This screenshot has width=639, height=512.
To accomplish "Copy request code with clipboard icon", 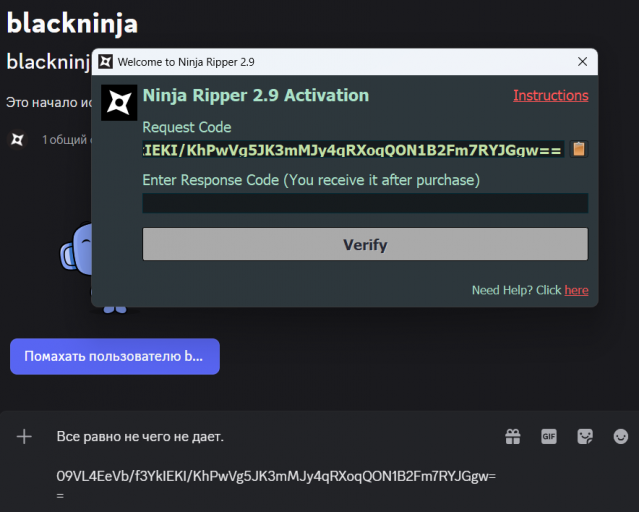I will (579, 149).
